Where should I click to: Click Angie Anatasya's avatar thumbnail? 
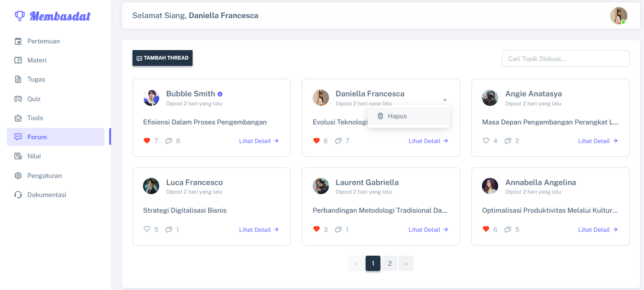490,98
